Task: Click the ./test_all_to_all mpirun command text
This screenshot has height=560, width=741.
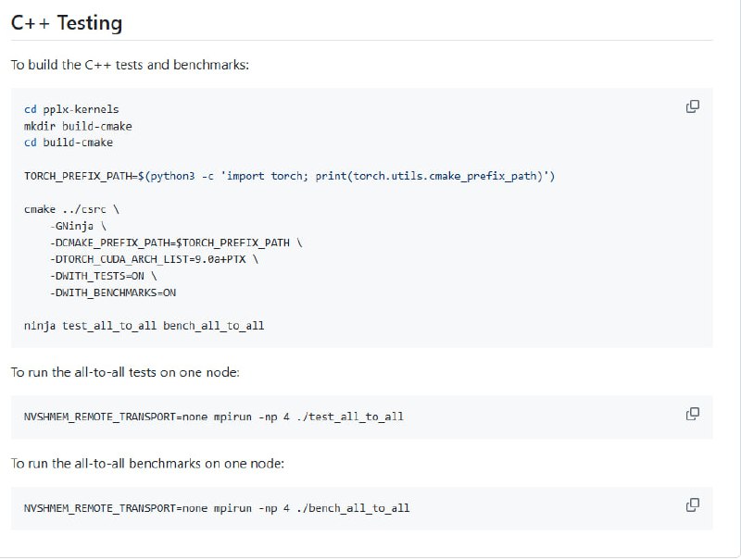Action: click(213, 417)
